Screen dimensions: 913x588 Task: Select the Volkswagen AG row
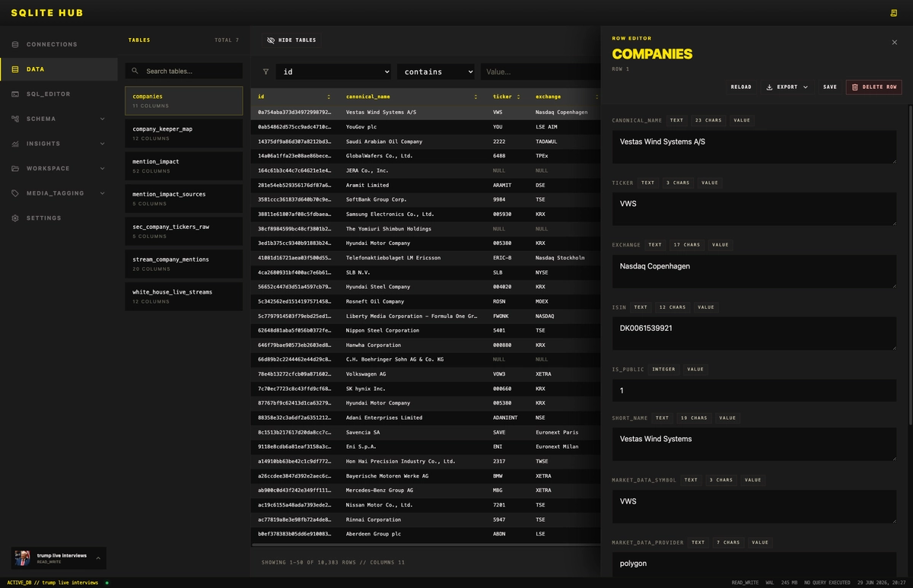point(425,374)
